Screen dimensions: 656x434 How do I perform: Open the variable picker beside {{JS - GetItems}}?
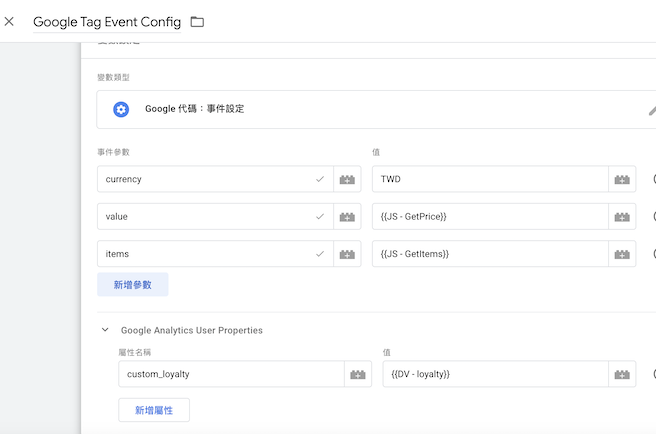622,254
